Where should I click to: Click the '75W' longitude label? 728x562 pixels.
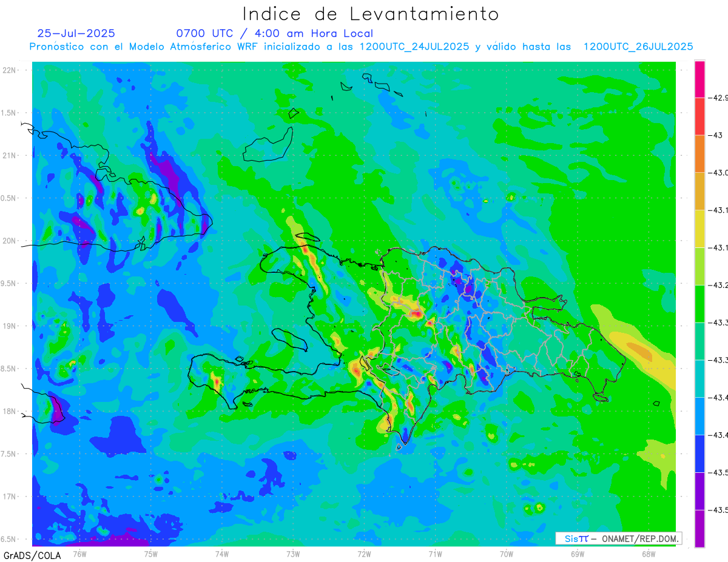click(150, 554)
